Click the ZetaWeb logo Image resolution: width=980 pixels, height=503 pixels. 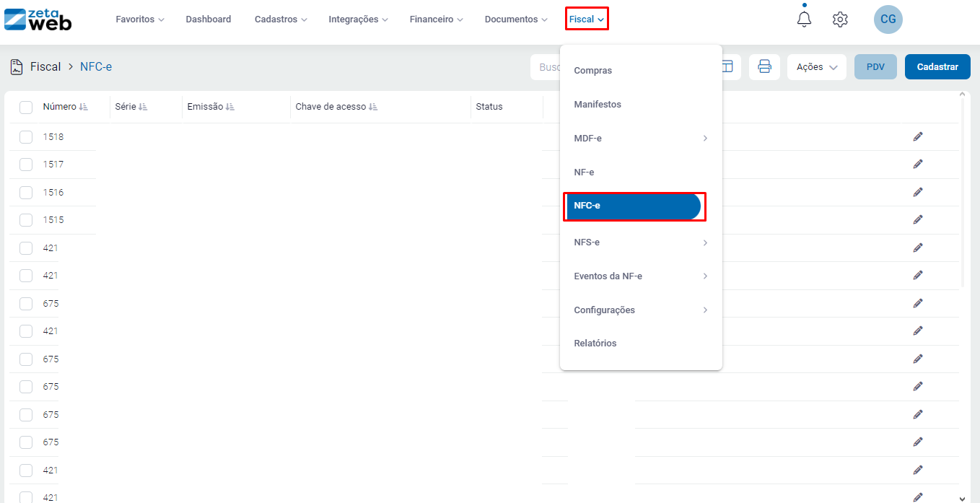pos(38,19)
